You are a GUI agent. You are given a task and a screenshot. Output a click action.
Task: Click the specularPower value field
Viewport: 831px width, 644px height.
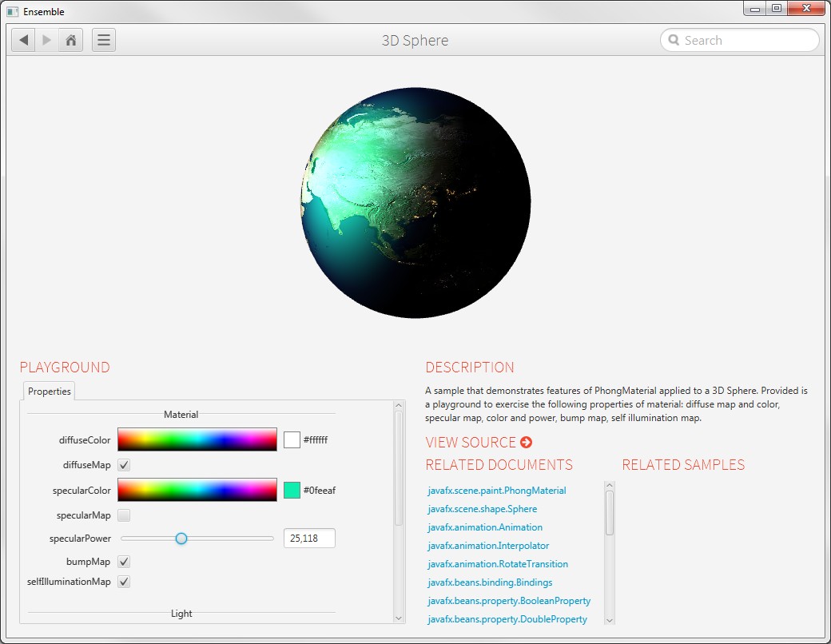point(309,539)
